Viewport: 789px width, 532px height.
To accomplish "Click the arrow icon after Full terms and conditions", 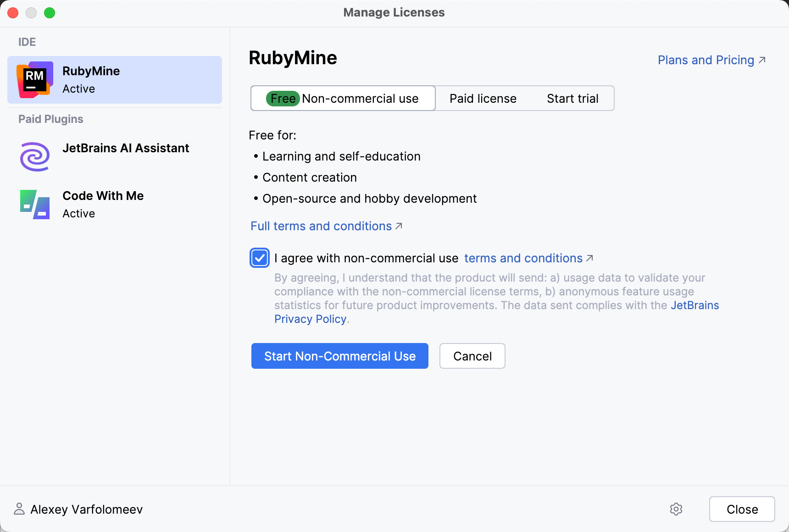I will (x=399, y=226).
